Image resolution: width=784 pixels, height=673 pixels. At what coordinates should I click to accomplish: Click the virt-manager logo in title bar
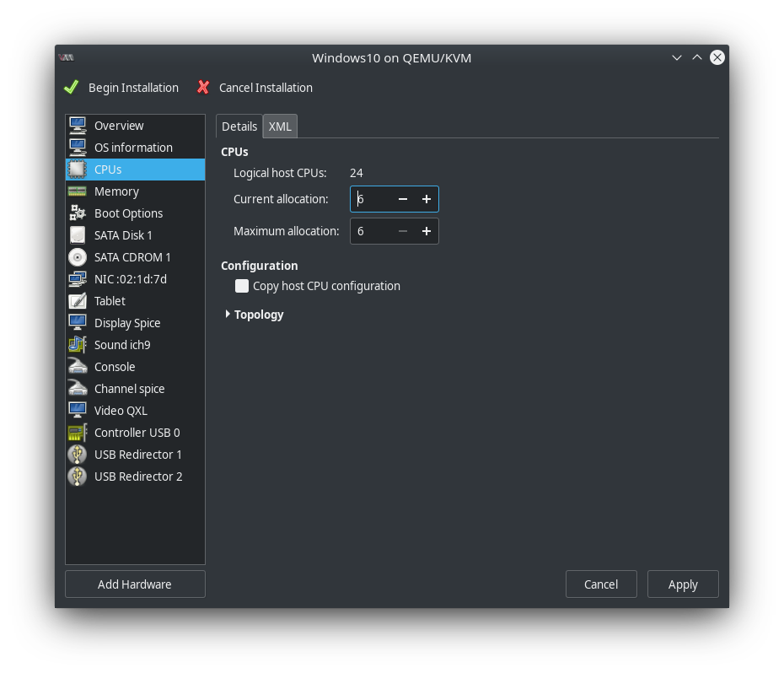66,57
